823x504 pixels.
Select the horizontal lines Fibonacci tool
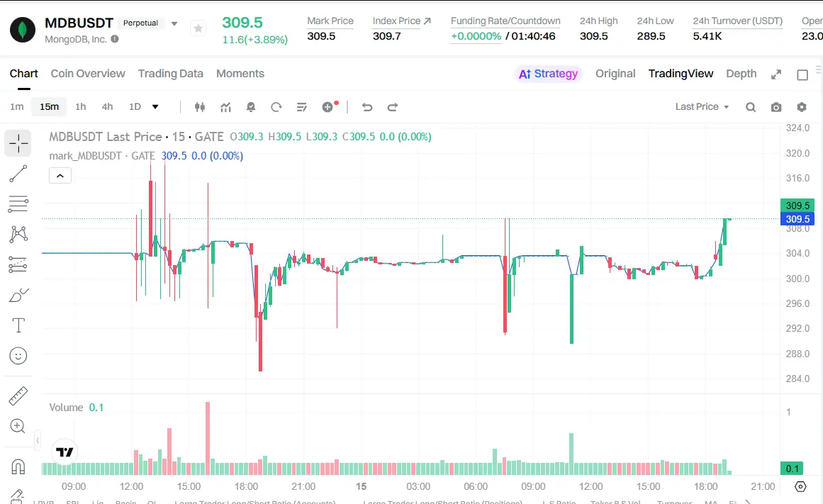[x=18, y=203]
